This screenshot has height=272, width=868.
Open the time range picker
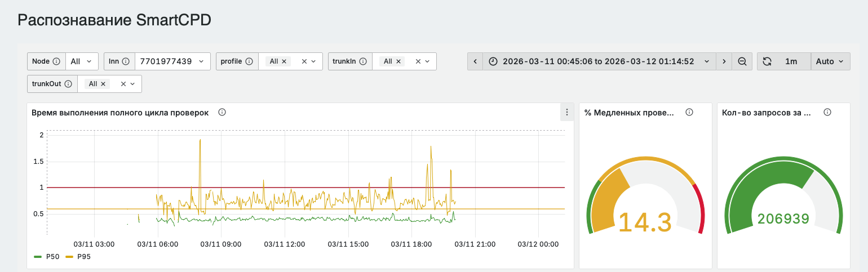coord(599,61)
